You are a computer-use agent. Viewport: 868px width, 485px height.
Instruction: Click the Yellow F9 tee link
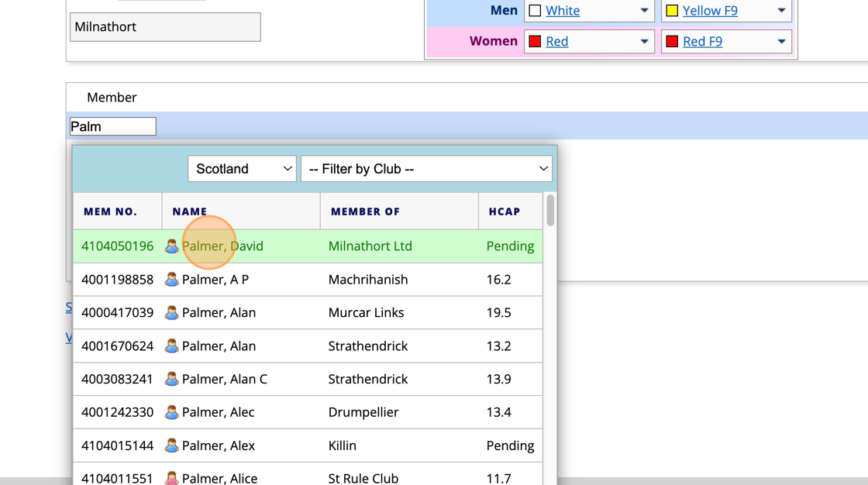[710, 11]
